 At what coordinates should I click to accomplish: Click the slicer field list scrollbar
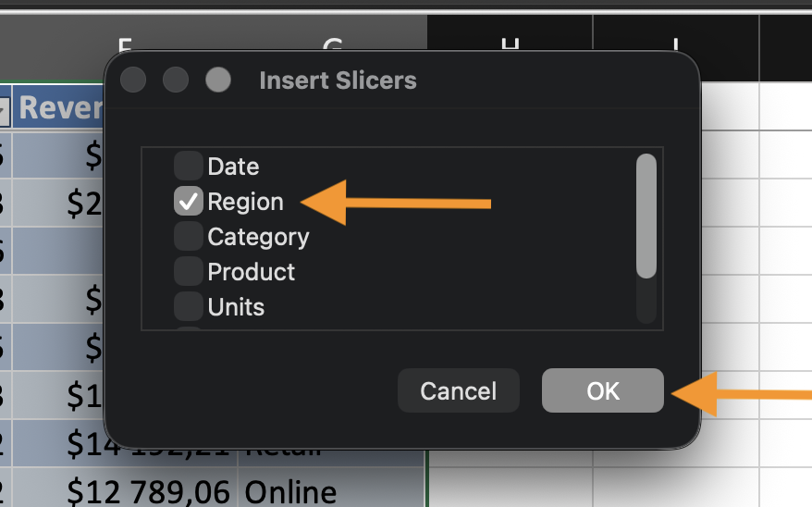click(x=646, y=216)
